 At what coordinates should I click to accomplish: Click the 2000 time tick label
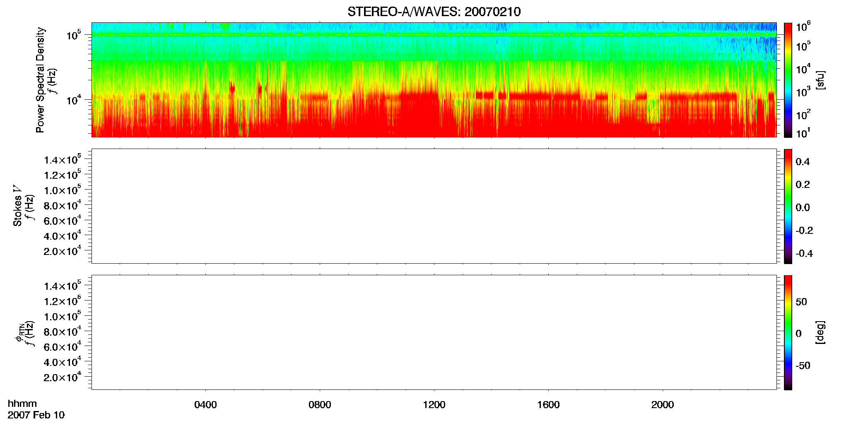pyautogui.click(x=663, y=405)
